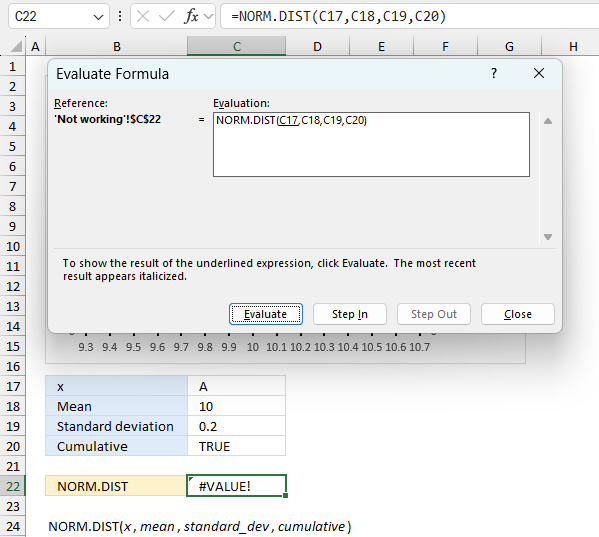Select row 20 header

(13, 446)
